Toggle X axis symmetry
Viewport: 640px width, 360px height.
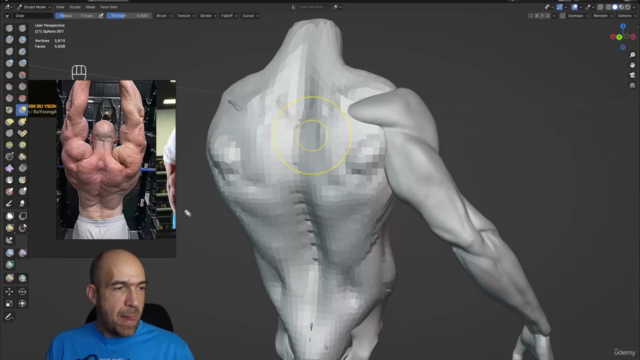[x=537, y=16]
